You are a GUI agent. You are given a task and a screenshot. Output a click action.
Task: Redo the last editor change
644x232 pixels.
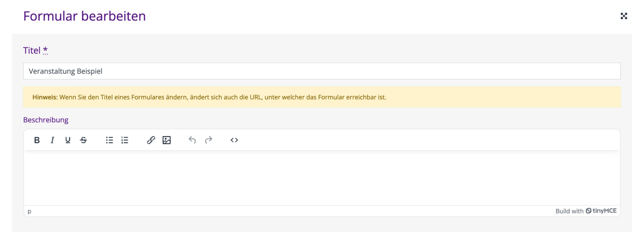coord(208,140)
